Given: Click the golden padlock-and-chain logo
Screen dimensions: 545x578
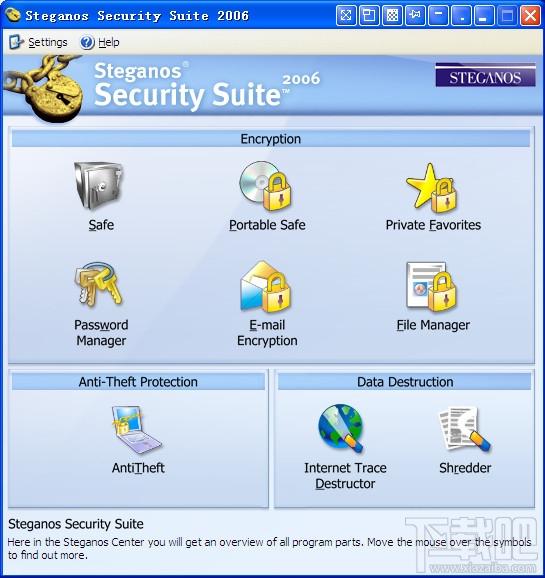Looking at the screenshot, I should tap(44, 88).
